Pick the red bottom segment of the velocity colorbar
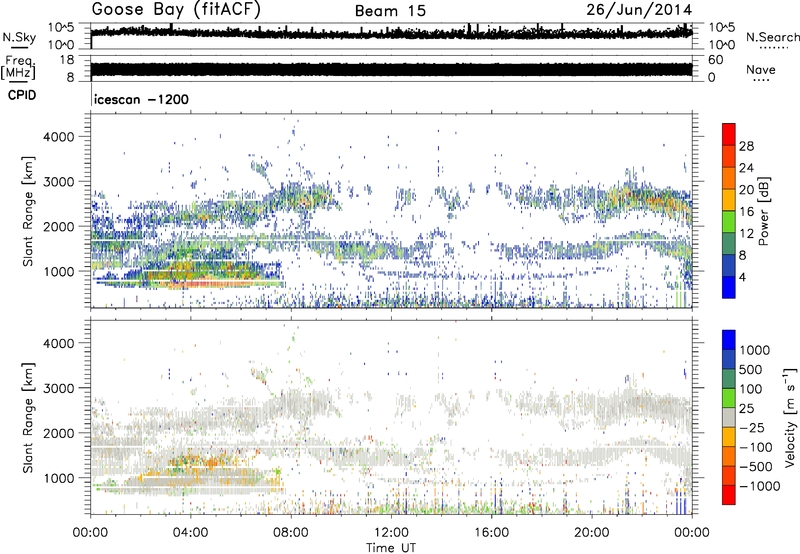The height and width of the screenshot is (554, 800). point(729,495)
